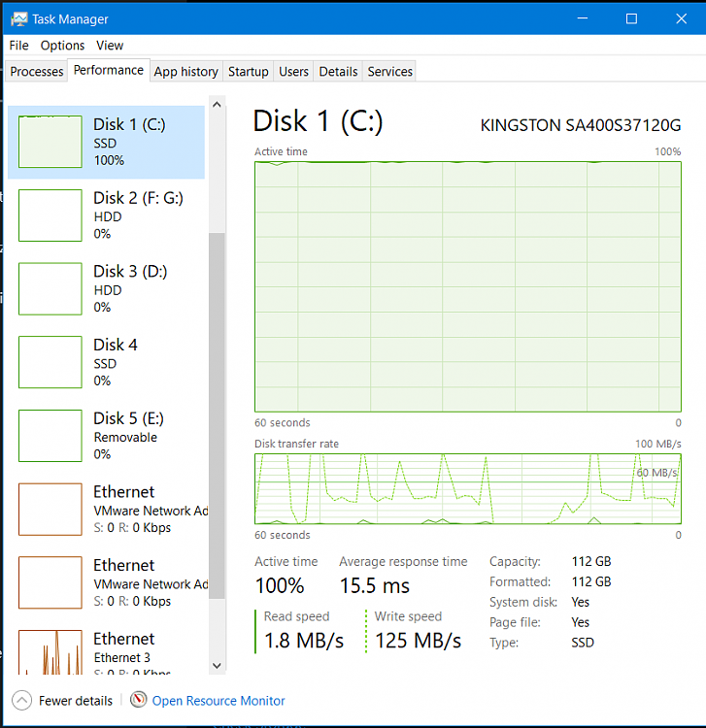Screen dimensions: 706x728
Task: Click the System disk Yes value
Action: 581,602
